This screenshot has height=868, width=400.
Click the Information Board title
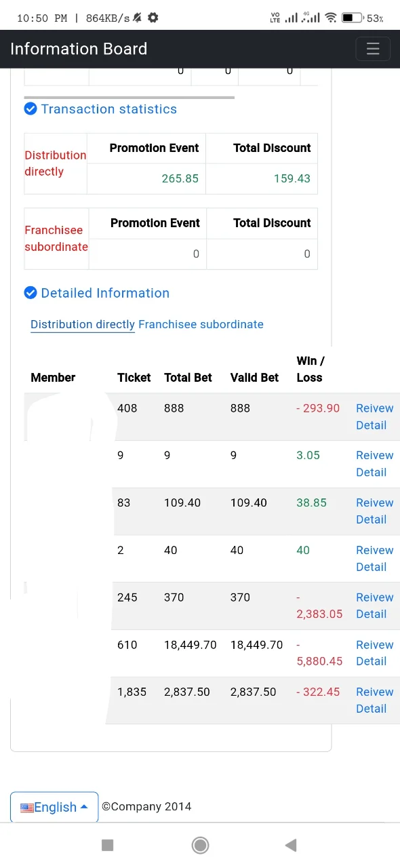click(x=79, y=49)
